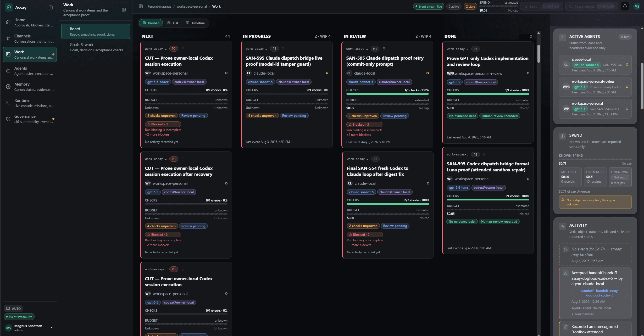Click the stale stream clock icon
The image size is (644, 336).
click(x=566, y=249)
